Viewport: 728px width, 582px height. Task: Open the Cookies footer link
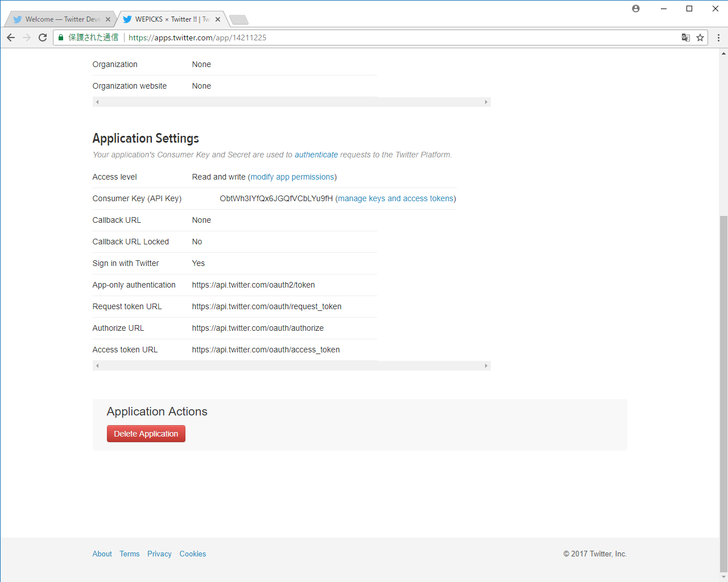point(193,554)
